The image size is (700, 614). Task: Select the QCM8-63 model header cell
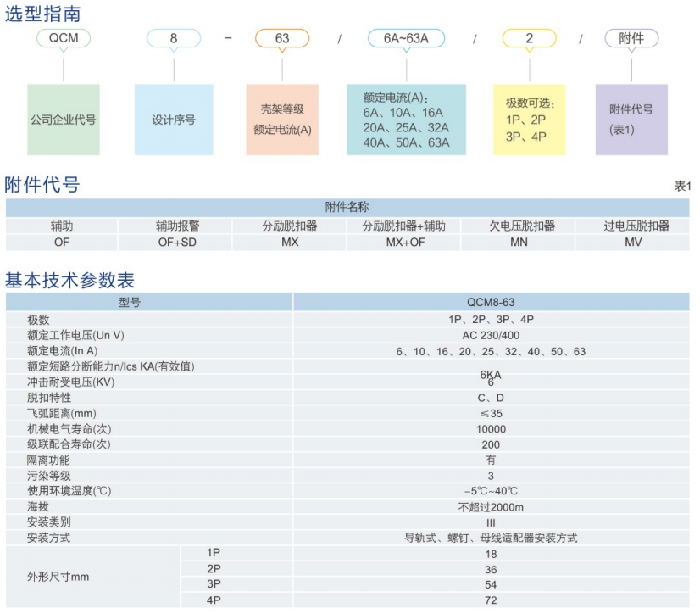click(x=491, y=302)
